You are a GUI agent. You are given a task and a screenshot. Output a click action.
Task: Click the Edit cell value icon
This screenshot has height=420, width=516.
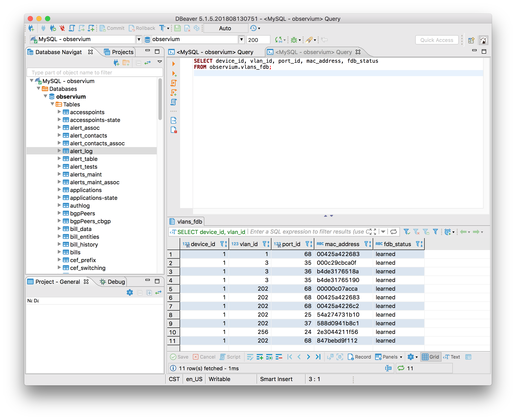pos(250,357)
